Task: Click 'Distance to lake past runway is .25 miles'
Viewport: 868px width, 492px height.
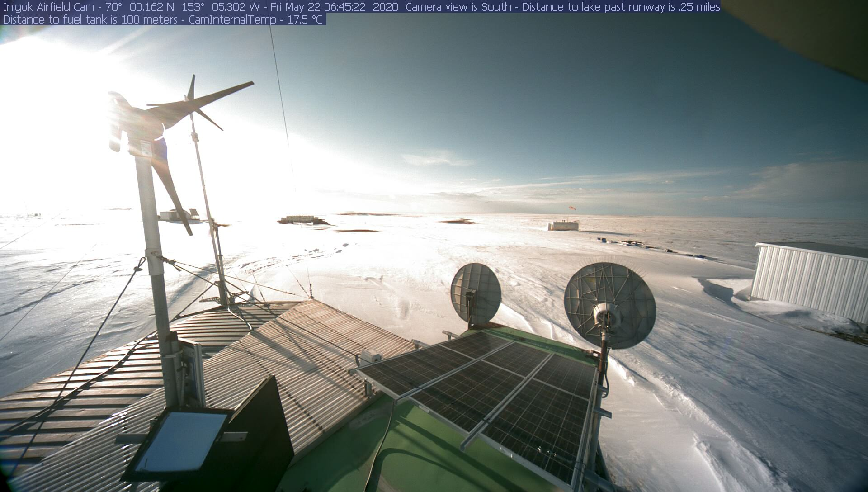Action: 621,7
